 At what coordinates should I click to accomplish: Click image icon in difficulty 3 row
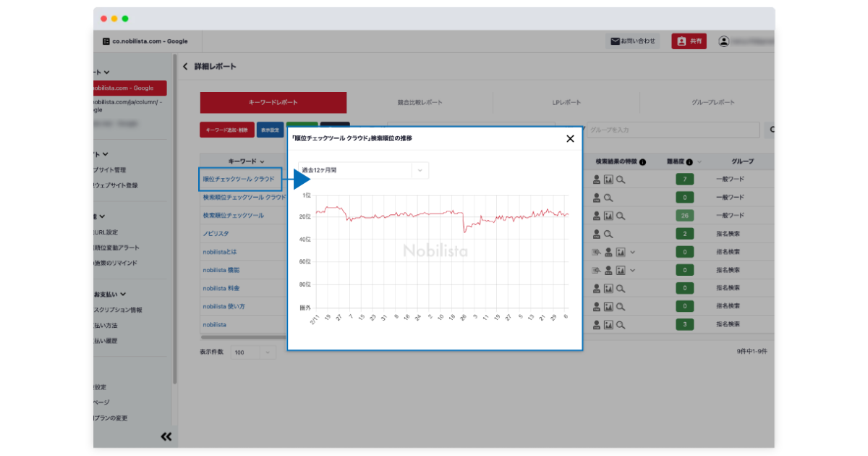(608, 325)
